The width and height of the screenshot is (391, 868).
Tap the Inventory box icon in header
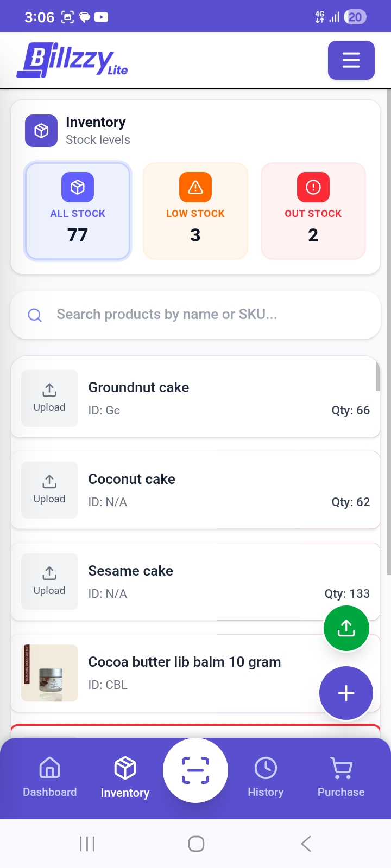point(41,131)
